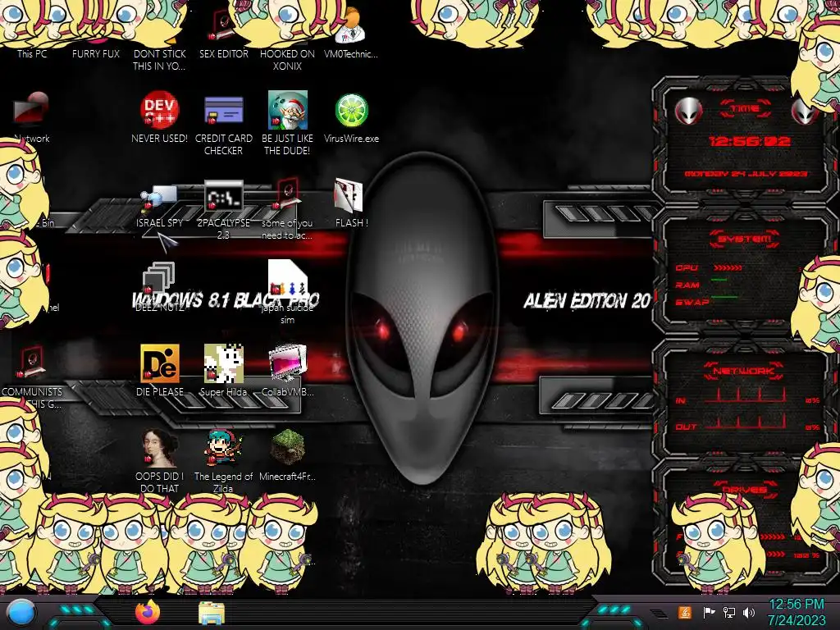Click the IN traffic graph in Network widget

click(744, 394)
